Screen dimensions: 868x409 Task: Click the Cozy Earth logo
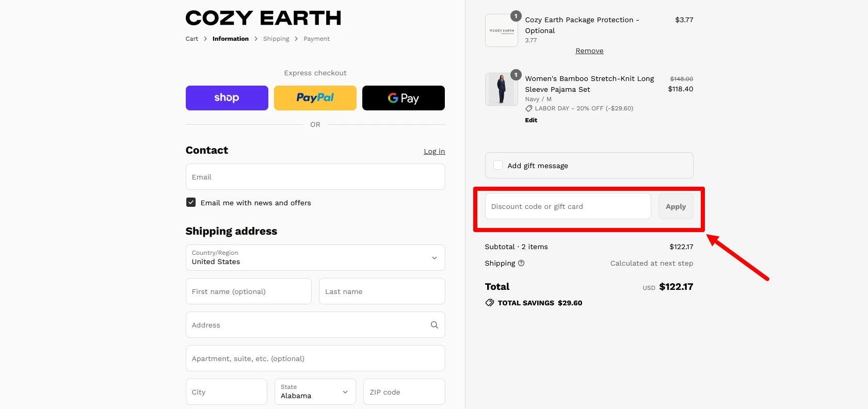click(263, 18)
